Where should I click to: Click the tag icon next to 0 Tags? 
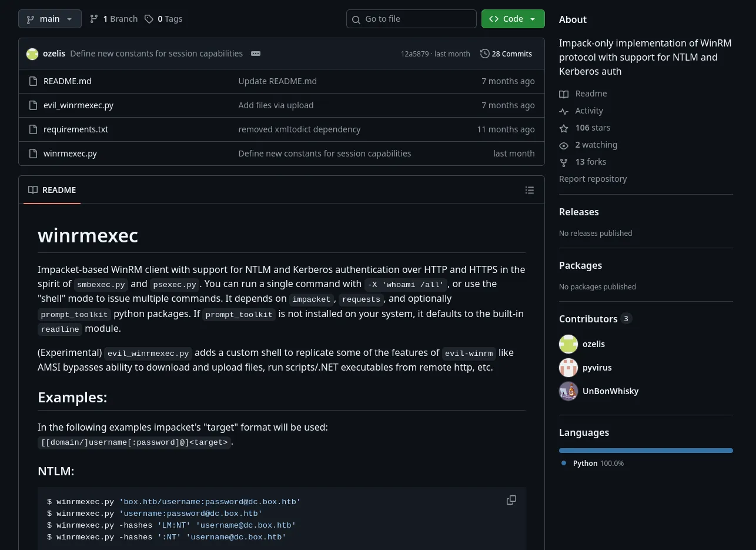pyautogui.click(x=149, y=19)
